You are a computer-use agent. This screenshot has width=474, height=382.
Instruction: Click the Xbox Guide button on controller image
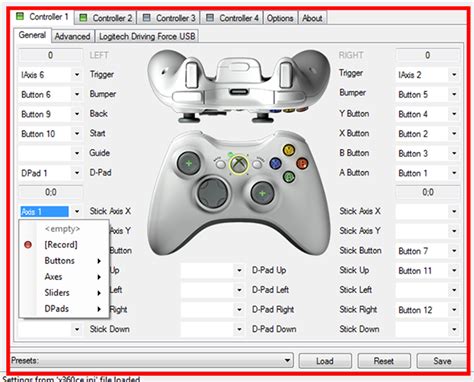point(239,164)
